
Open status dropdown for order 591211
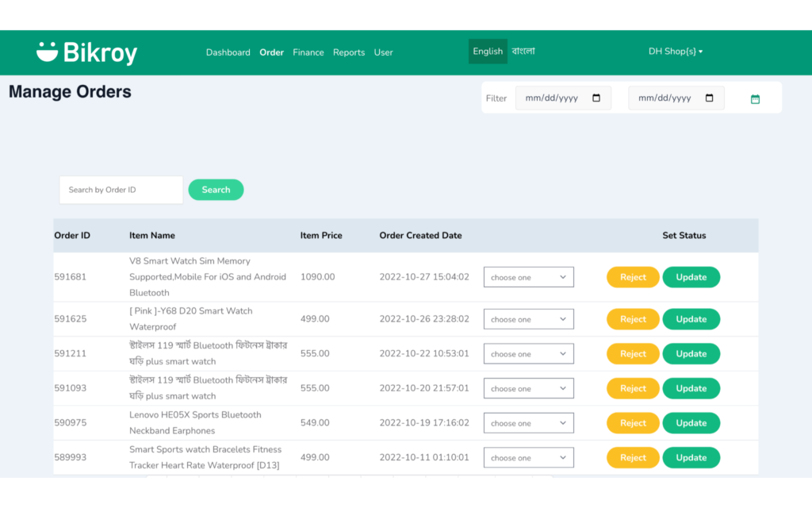529,354
